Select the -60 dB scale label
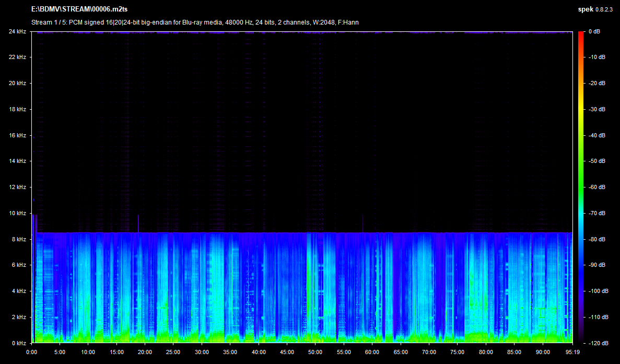620x364 pixels. click(x=597, y=187)
